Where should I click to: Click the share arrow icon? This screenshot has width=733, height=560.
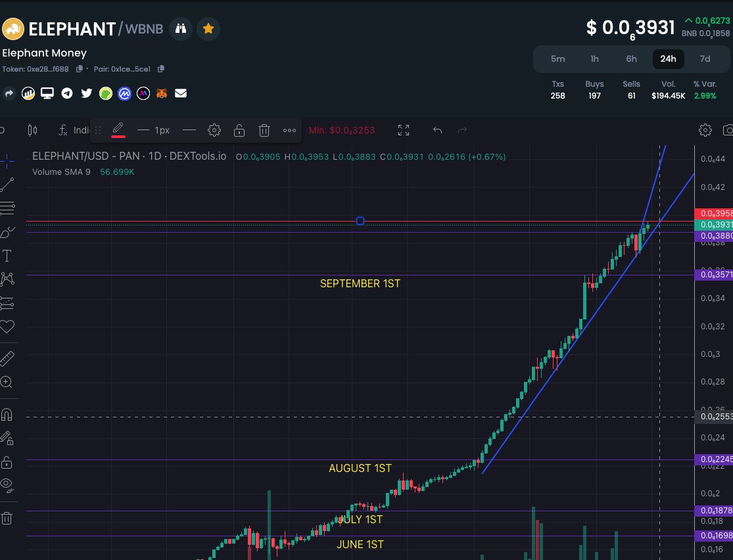pos(9,93)
